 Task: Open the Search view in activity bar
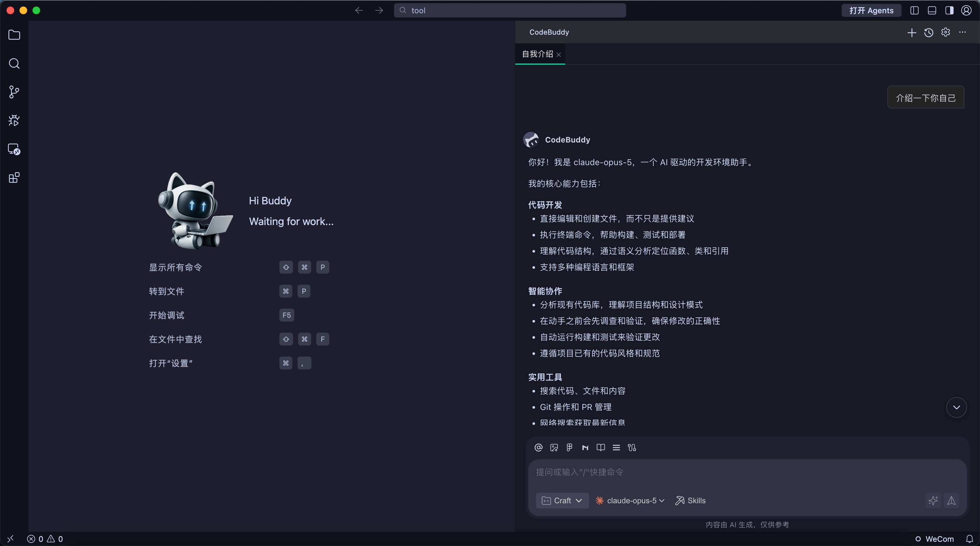click(14, 63)
